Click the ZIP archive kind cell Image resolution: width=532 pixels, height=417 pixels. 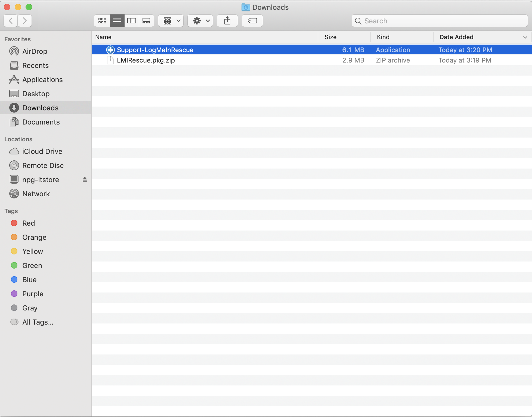click(x=393, y=60)
